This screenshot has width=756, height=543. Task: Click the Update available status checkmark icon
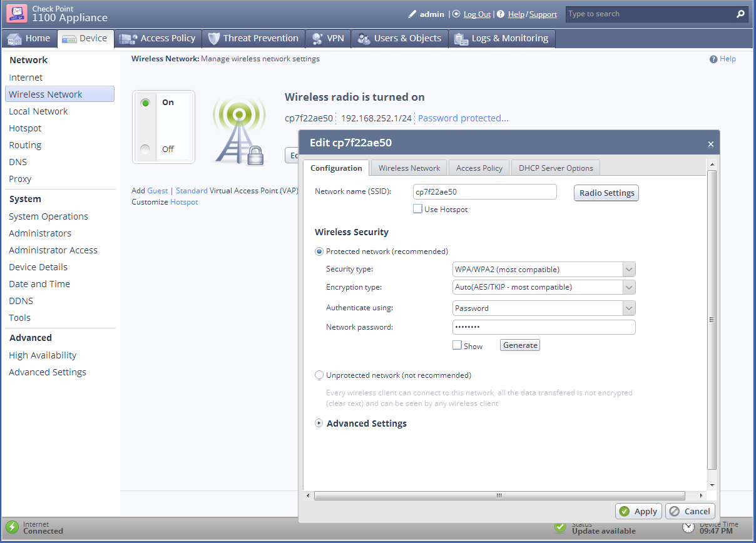[560, 527]
